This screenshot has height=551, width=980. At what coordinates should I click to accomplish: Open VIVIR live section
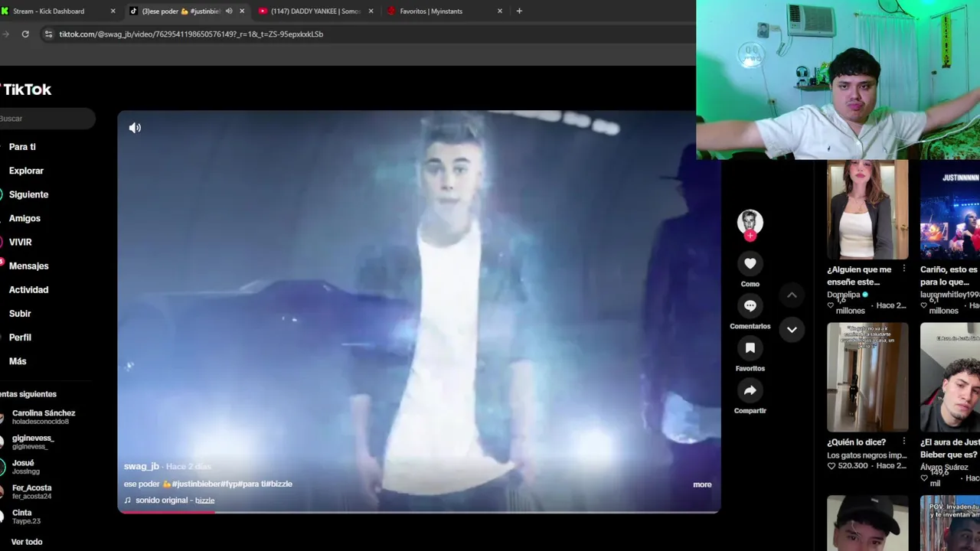click(20, 242)
